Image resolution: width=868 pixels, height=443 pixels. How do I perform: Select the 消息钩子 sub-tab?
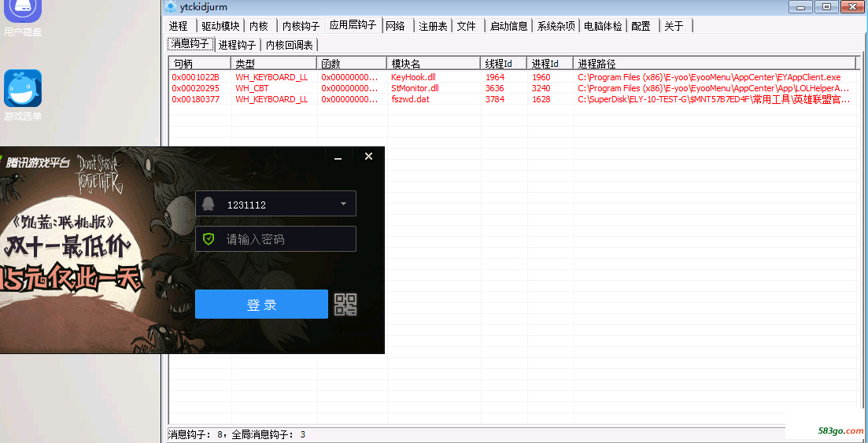tap(190, 44)
